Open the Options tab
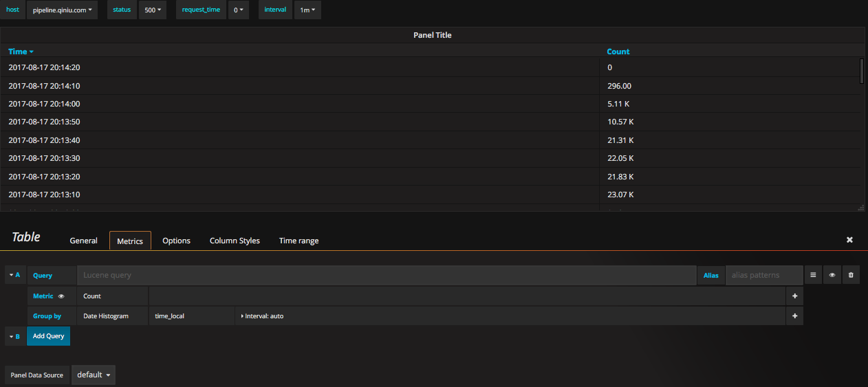The width and height of the screenshot is (868, 387). (176, 241)
